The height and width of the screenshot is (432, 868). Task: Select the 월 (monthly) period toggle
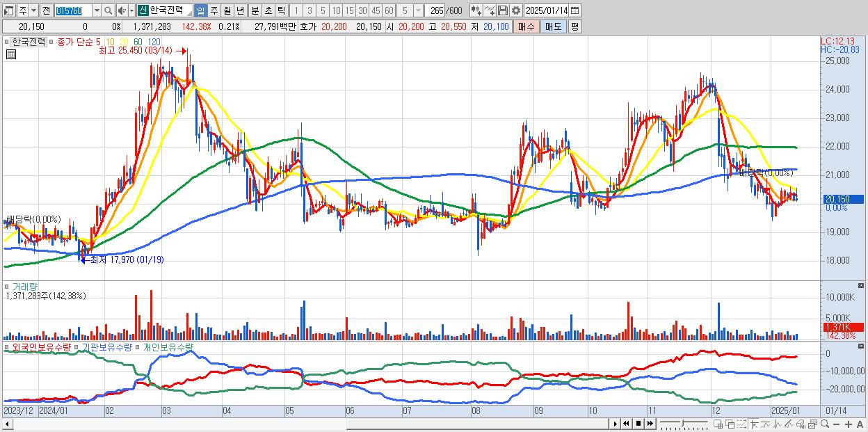pos(227,10)
